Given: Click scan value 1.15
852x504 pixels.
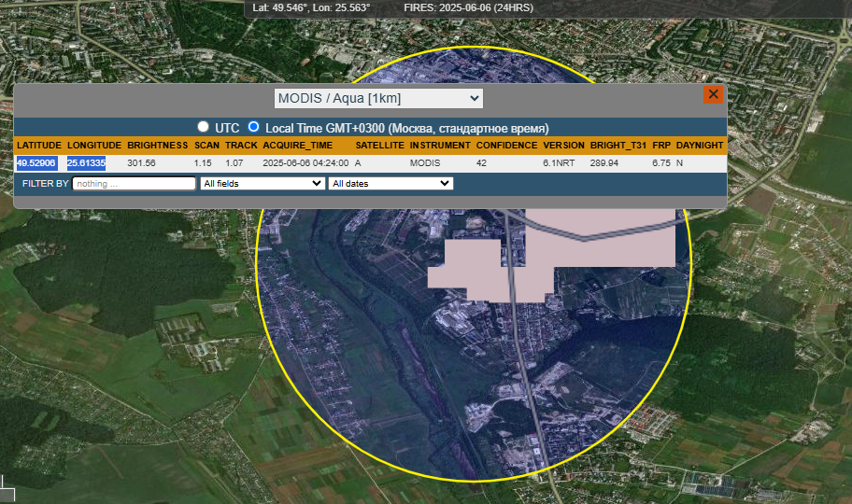Looking at the screenshot, I should 203,163.
